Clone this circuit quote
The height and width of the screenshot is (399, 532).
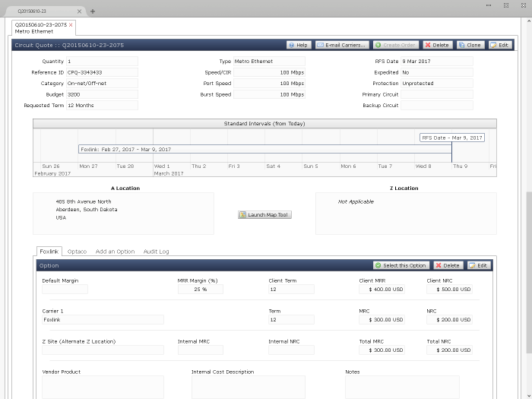point(470,45)
